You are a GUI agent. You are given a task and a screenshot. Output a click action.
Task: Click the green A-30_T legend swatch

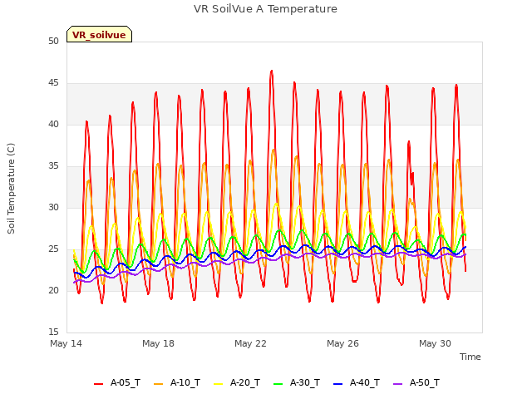click(x=278, y=384)
